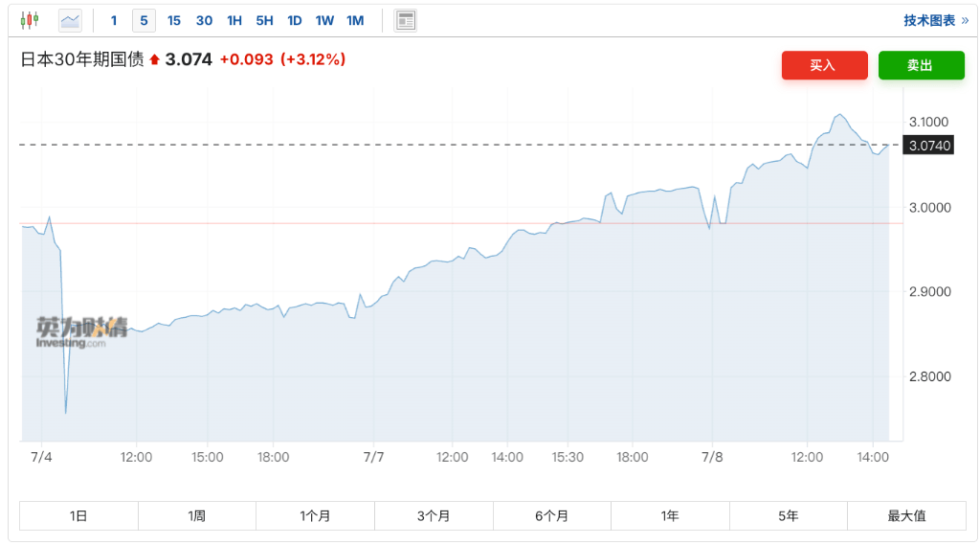Select the 30-minute interval
This screenshot has width=980, height=545.
[x=204, y=20]
